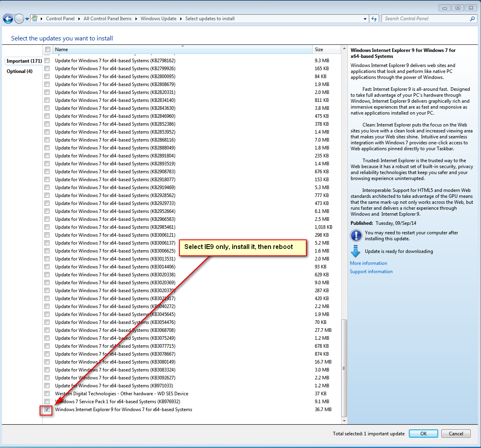Click the Control Panel icon in address bar
The height and width of the screenshot is (448, 481).
[35, 18]
